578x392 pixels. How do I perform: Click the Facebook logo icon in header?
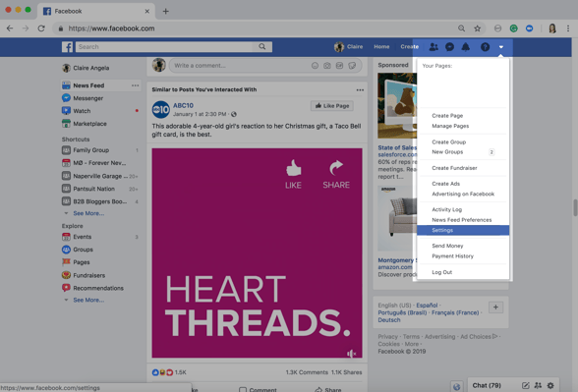[x=67, y=47]
